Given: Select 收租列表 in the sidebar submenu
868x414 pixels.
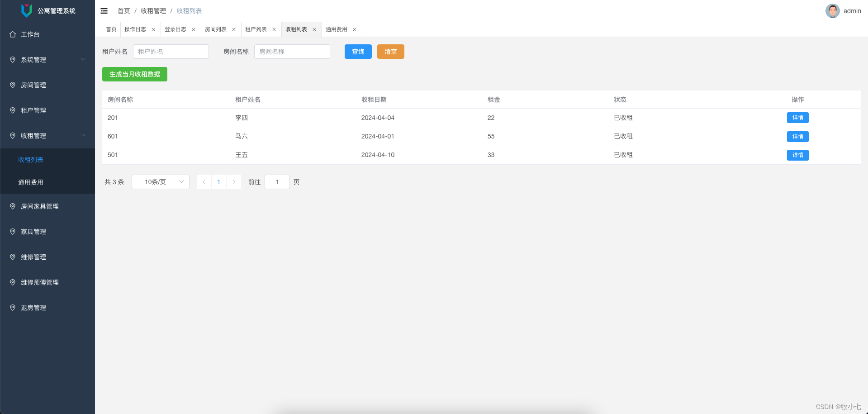Looking at the screenshot, I should point(47,160).
